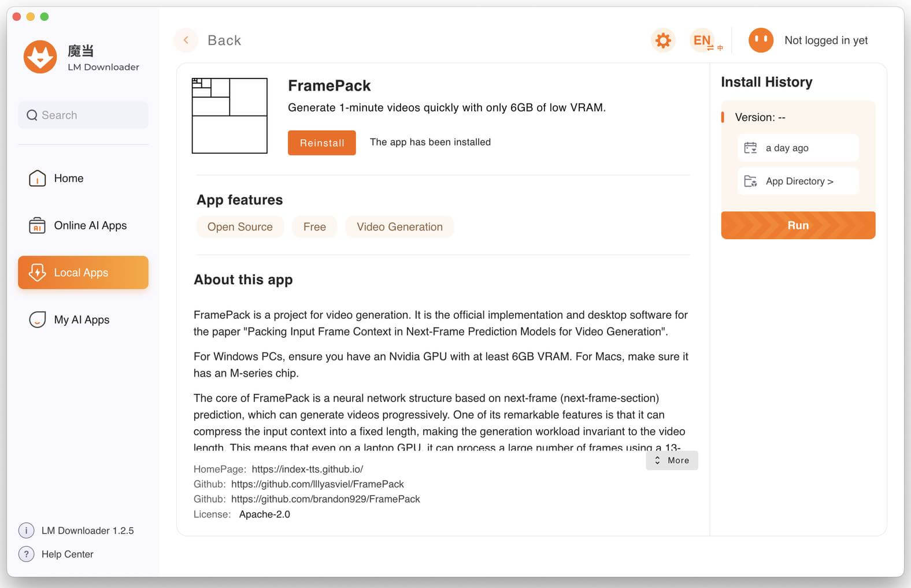Click the FramePack app thumbnail
Screen dimensions: 911x588
tap(229, 116)
